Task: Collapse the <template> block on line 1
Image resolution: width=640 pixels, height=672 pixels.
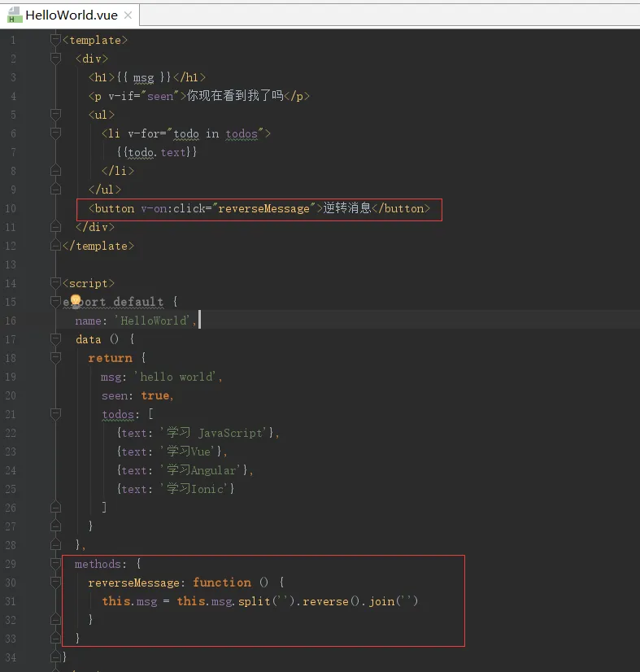Action: tap(55, 40)
